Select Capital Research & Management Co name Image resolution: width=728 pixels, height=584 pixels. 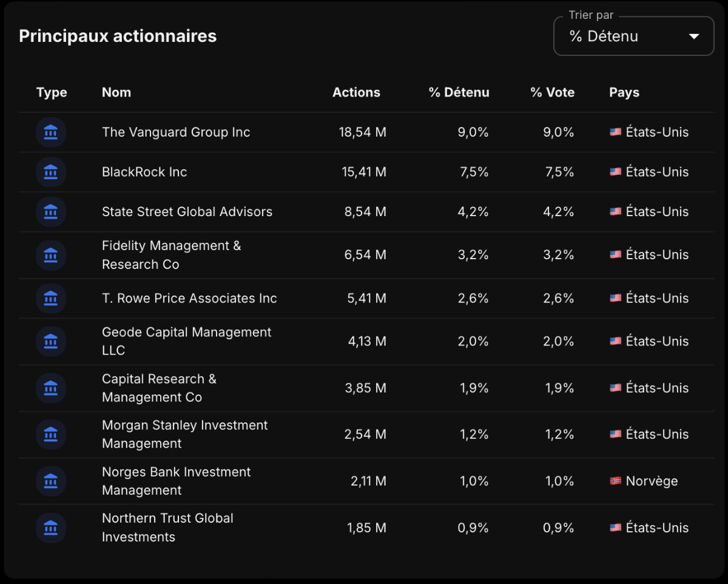pos(159,388)
